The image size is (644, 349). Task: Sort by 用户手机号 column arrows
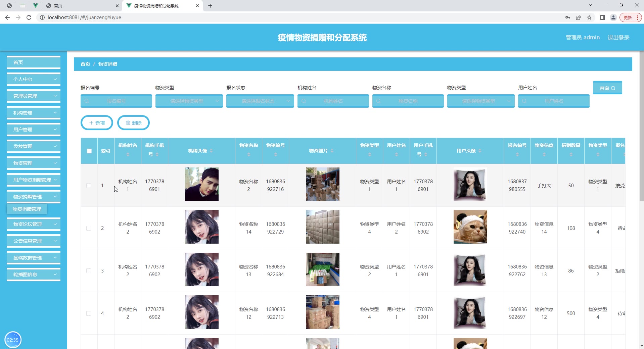point(426,154)
